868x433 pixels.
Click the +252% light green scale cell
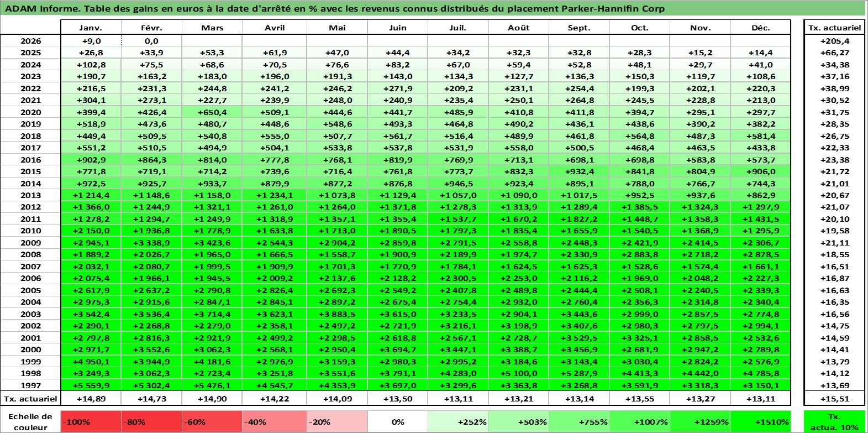coord(458,421)
